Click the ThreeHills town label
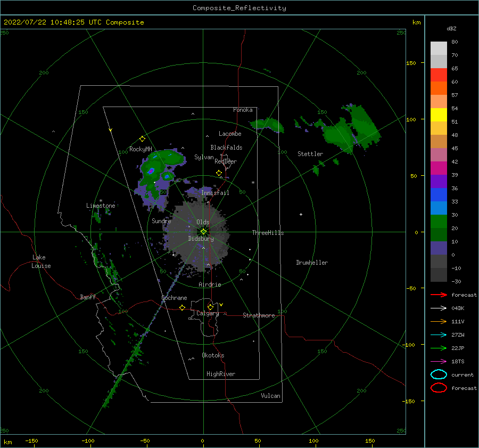Screen dimensions: 479x448 tap(268, 233)
